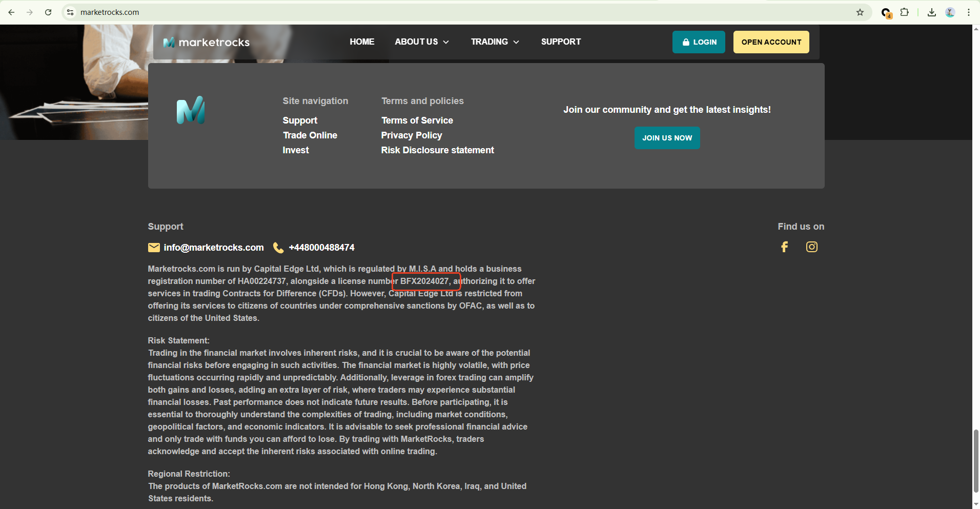Click the envelope email icon
980x509 pixels.
pos(154,248)
